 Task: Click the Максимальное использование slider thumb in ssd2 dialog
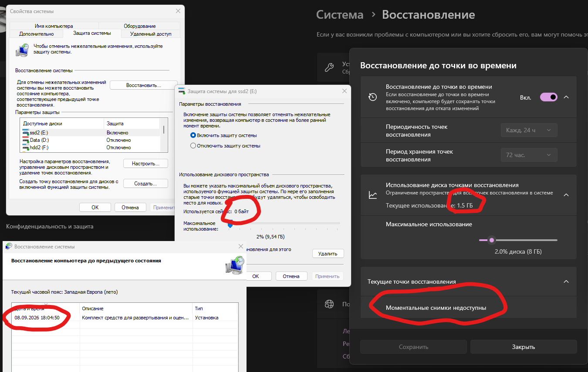point(230,225)
